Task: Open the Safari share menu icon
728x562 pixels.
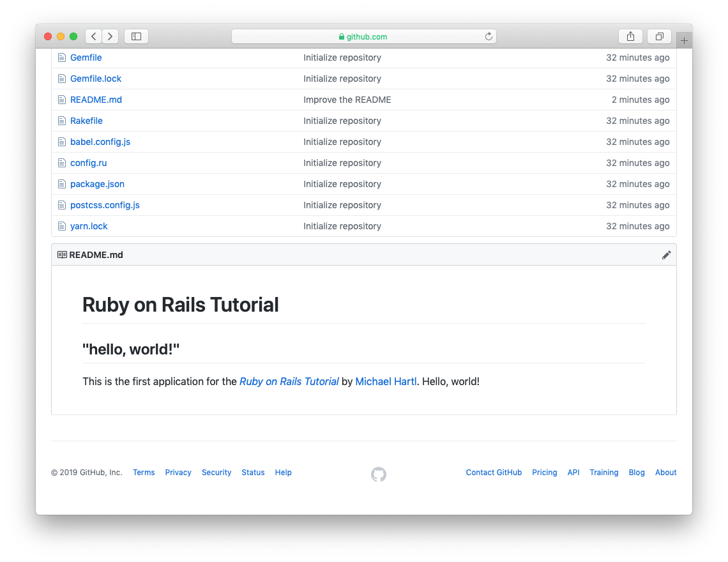Action: pyautogui.click(x=630, y=36)
